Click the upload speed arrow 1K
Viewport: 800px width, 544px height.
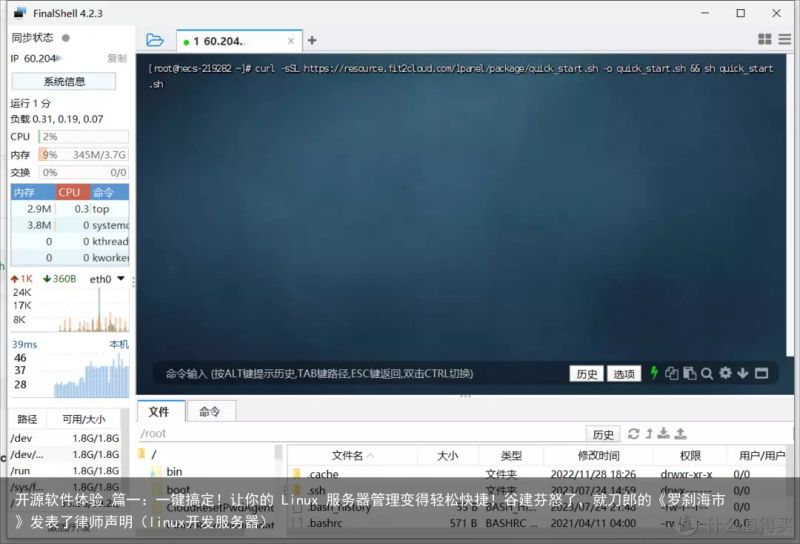[21, 279]
